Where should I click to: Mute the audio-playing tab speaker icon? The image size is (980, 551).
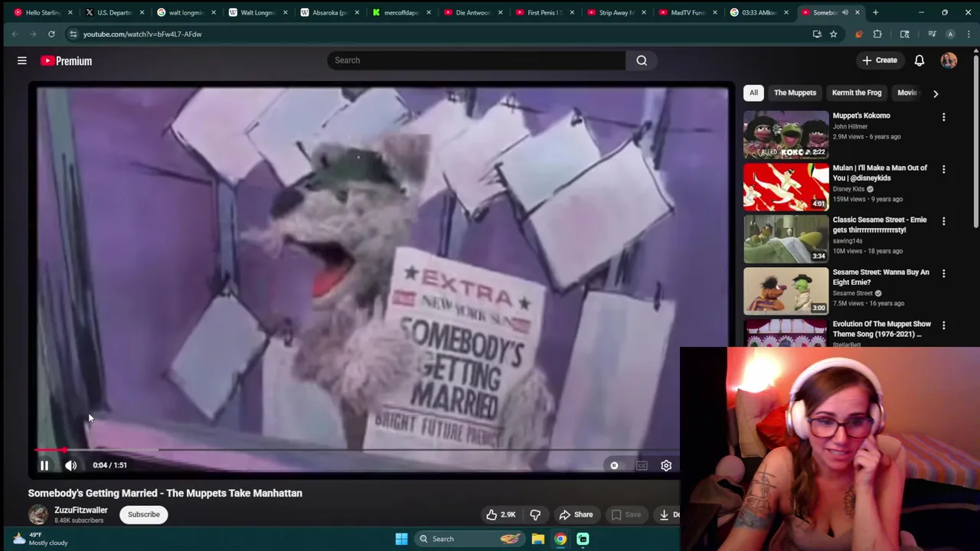click(845, 12)
